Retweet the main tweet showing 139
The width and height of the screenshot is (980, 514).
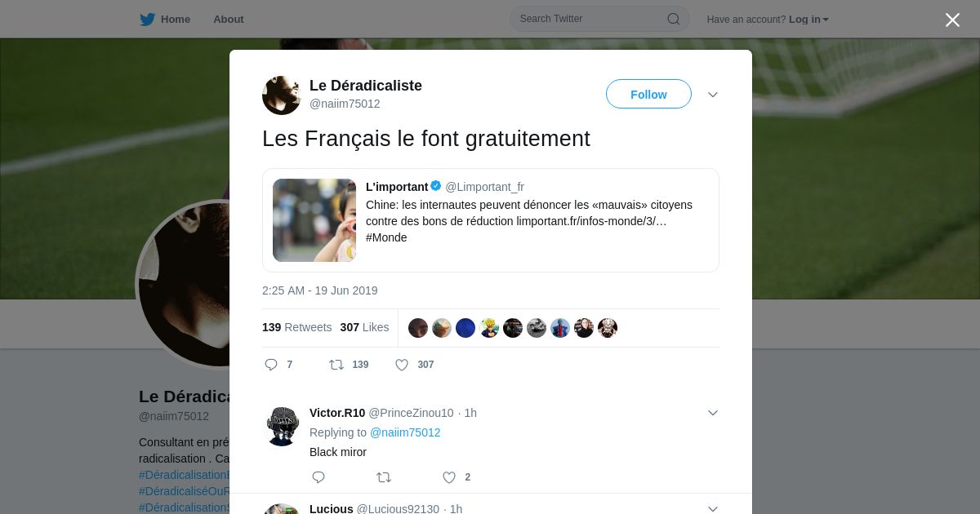click(x=336, y=365)
